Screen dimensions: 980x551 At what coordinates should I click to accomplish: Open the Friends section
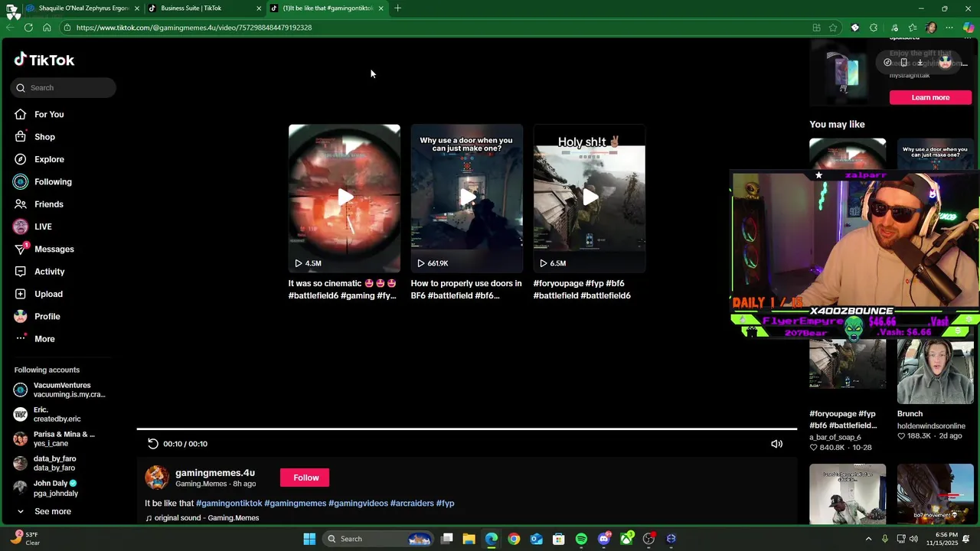[48, 204]
